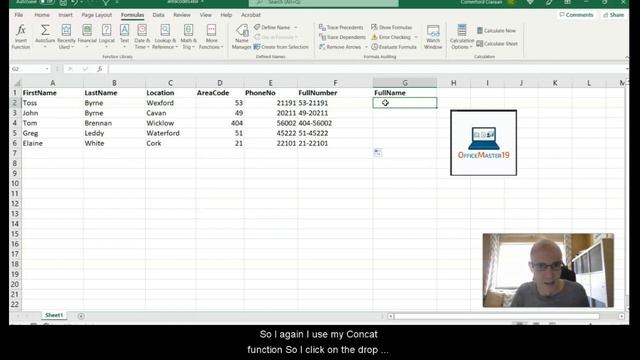Click Remove Arrows
The height and width of the screenshot is (360, 640).
tap(340, 47)
